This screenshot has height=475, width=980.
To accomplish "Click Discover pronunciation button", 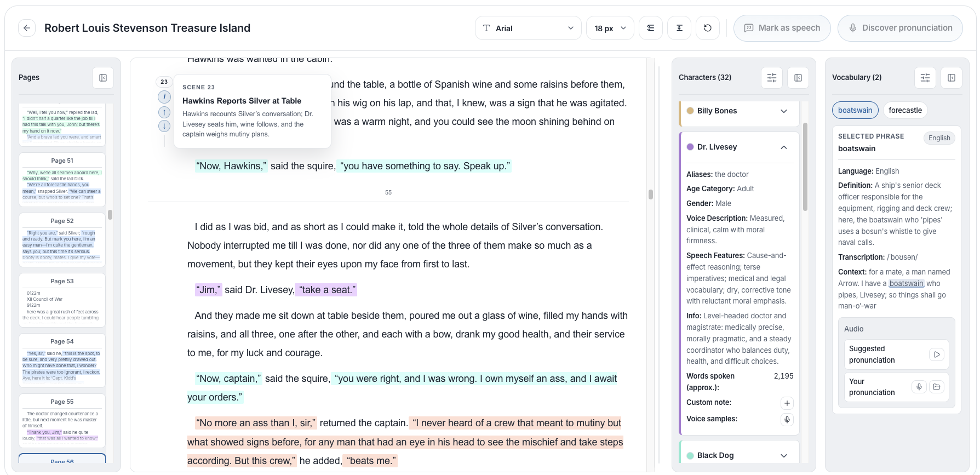I will [900, 28].
